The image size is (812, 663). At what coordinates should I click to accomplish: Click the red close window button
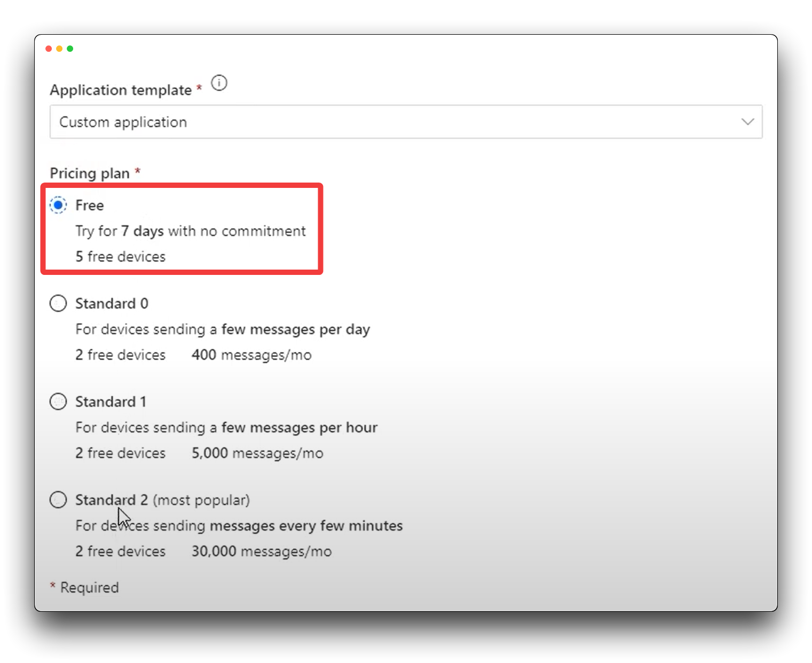point(49,49)
